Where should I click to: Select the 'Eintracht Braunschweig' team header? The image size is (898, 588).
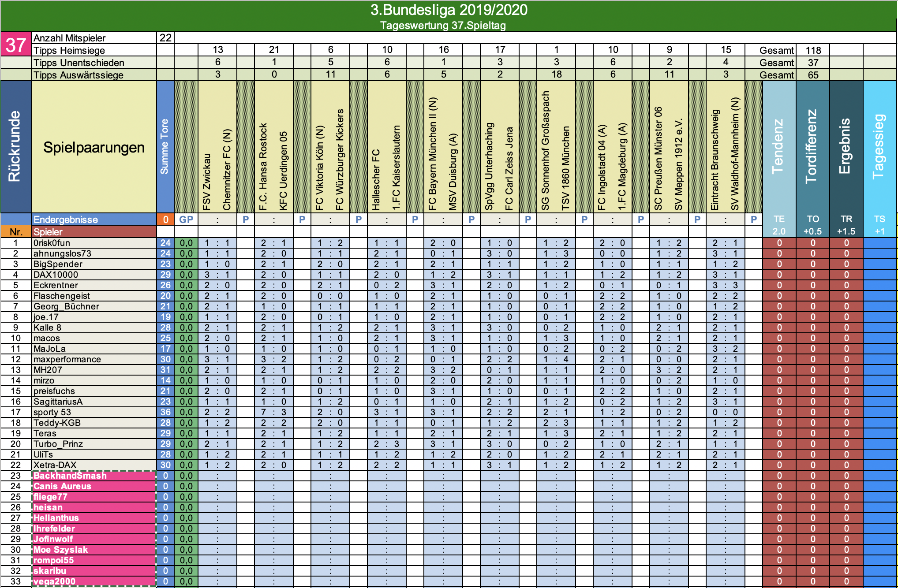pos(715,160)
